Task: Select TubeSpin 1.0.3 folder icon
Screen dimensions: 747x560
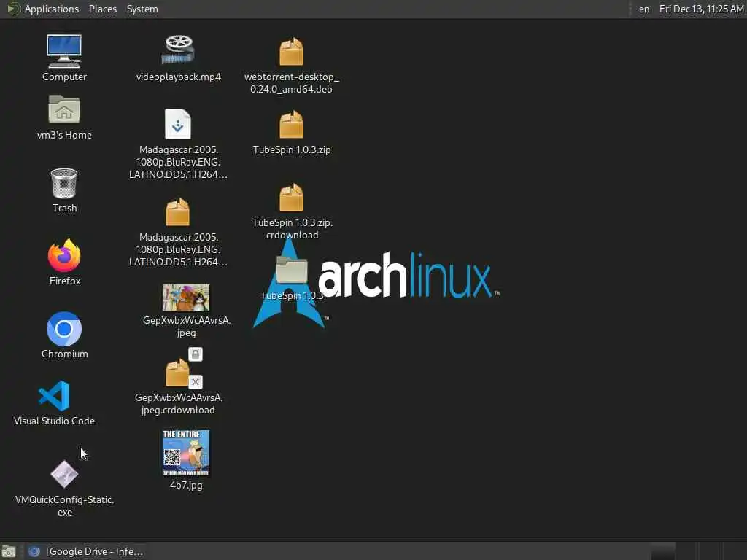Action: tap(292, 270)
